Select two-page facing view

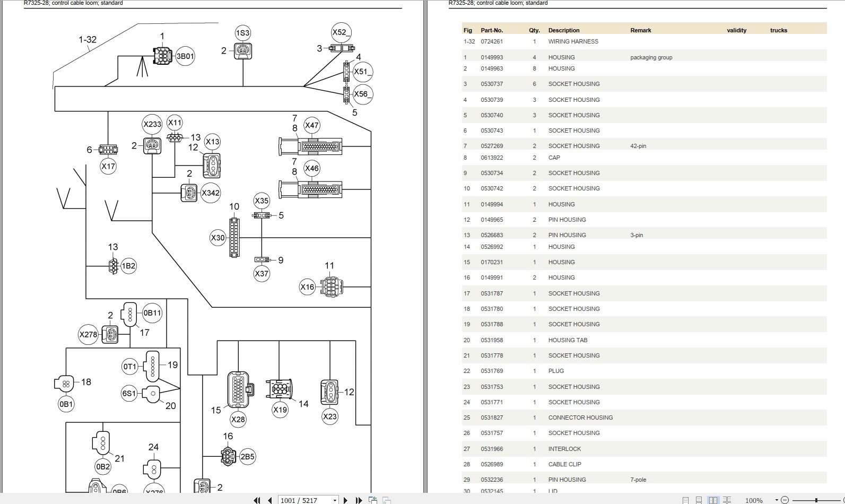click(x=713, y=500)
